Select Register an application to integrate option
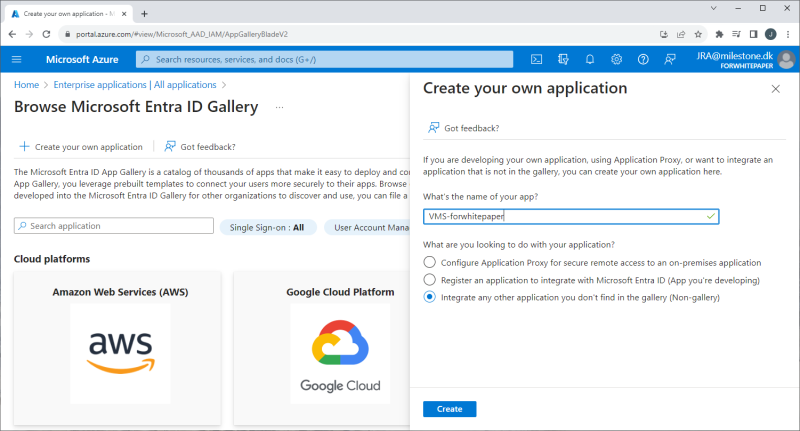 [430, 280]
